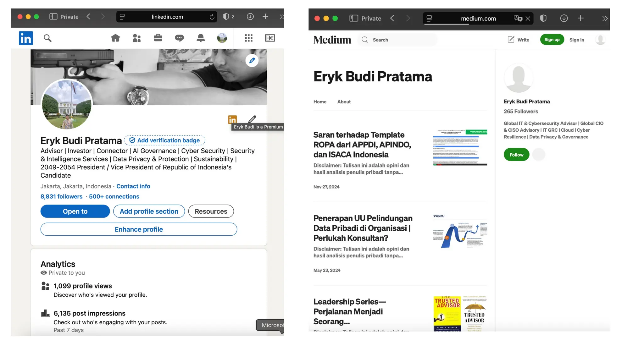Open ROPA article thumbnail image
This screenshot has height=362, width=644.
click(x=460, y=147)
